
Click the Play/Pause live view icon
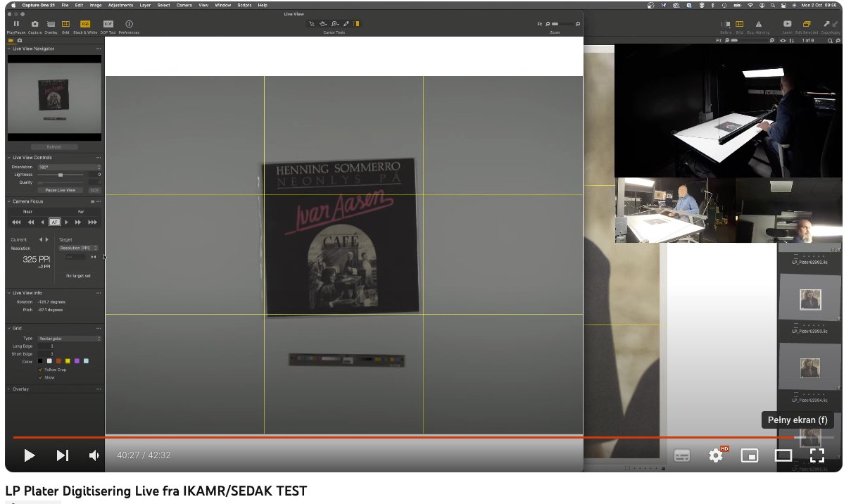[x=16, y=24]
